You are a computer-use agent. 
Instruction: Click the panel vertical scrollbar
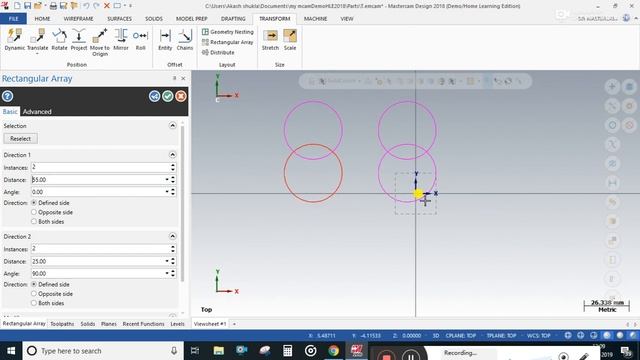182,204
